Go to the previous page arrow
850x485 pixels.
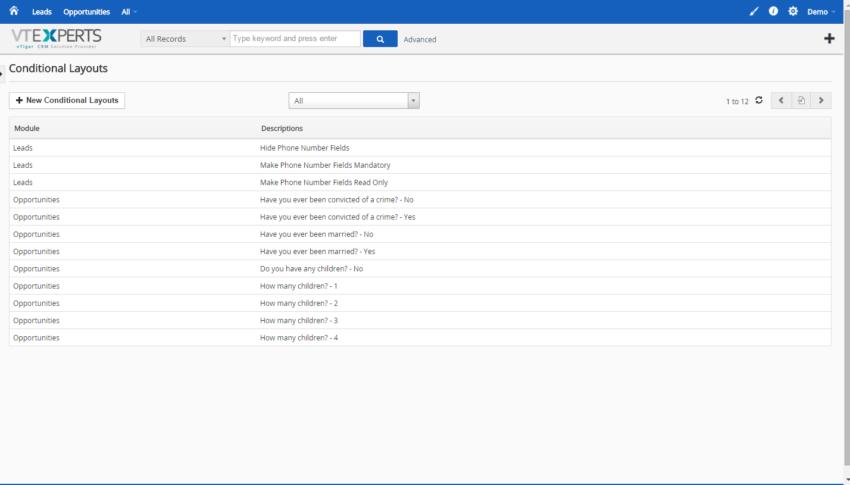click(x=781, y=100)
